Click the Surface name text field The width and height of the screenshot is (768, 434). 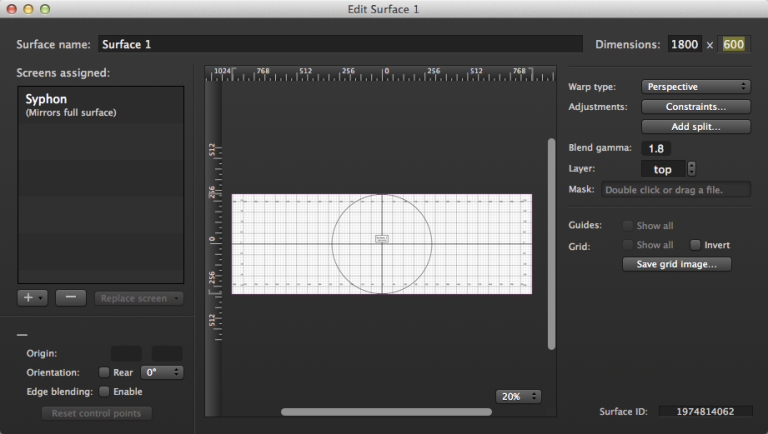(338, 44)
